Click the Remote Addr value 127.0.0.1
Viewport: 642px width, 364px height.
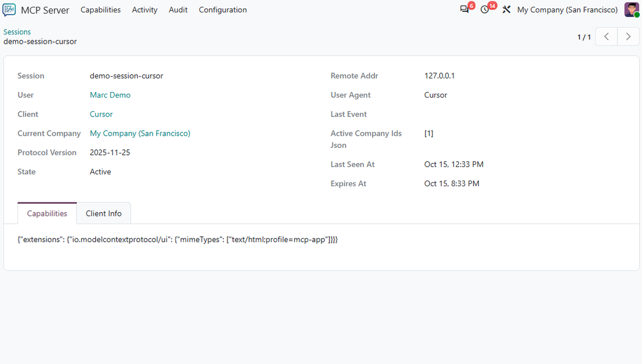(x=439, y=76)
